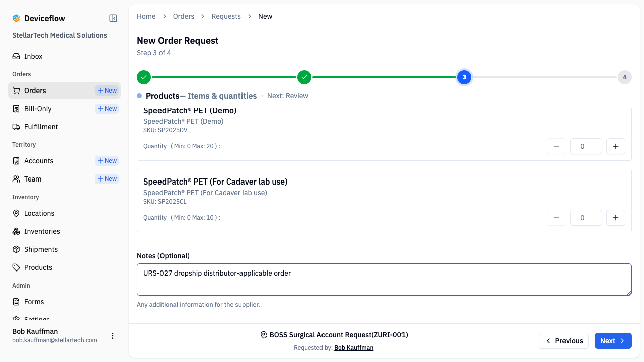The width and height of the screenshot is (644, 362).
Task: Click the Locations pin icon
Action: tap(16, 213)
